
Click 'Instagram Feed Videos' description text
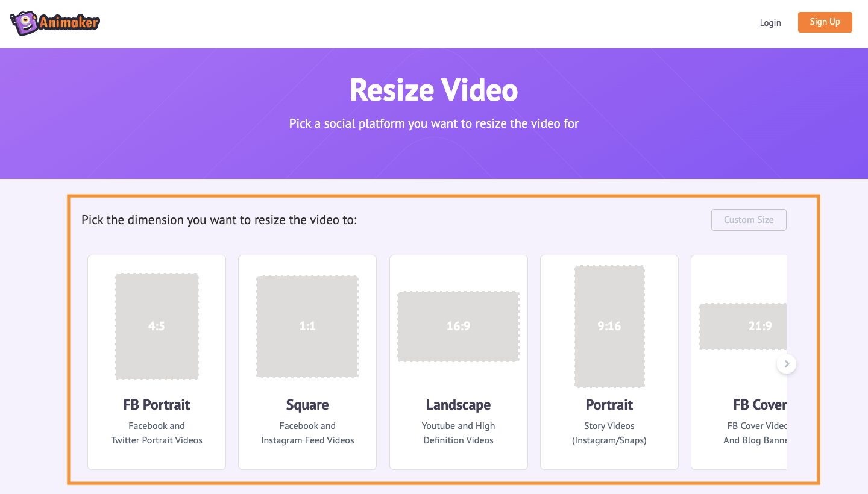(x=307, y=440)
